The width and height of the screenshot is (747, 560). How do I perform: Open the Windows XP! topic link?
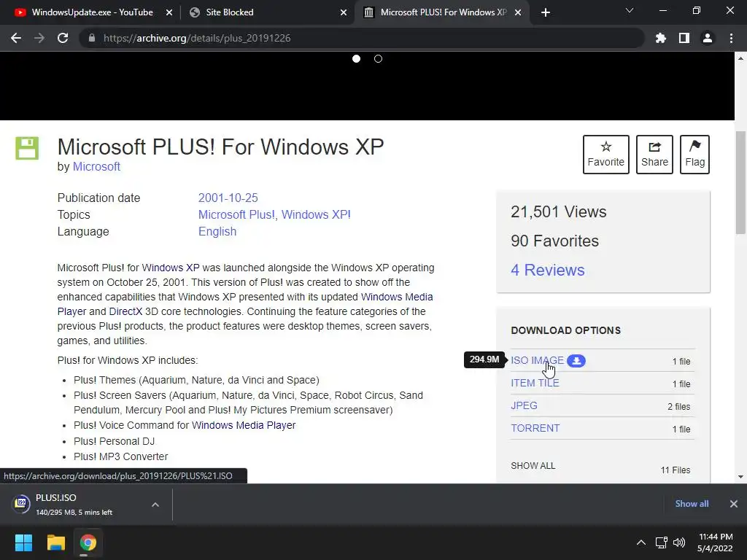coord(316,215)
